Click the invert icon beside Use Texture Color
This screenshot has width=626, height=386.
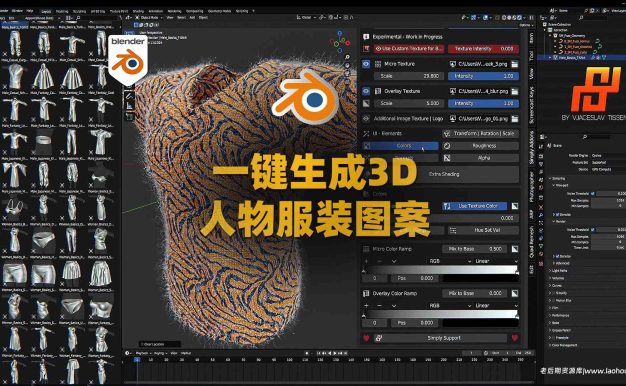[x=515, y=206]
